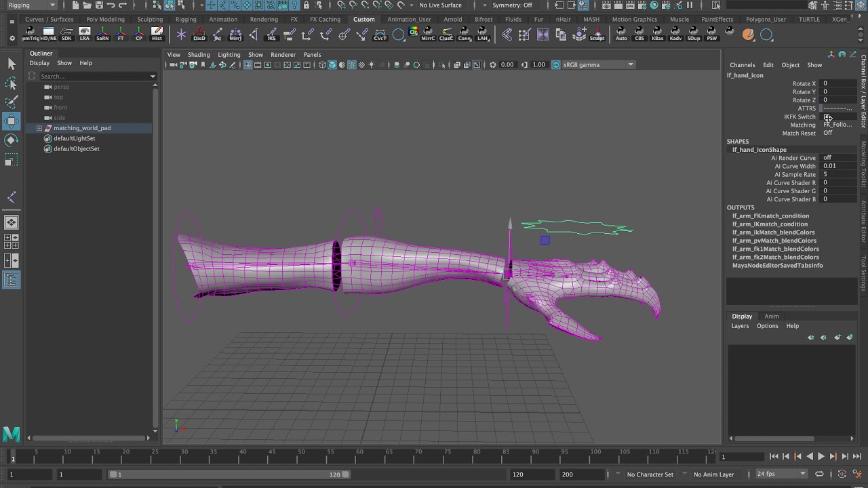Click the Sculpt shelf icon
Viewport: 868px width, 488px height.
click(x=597, y=35)
